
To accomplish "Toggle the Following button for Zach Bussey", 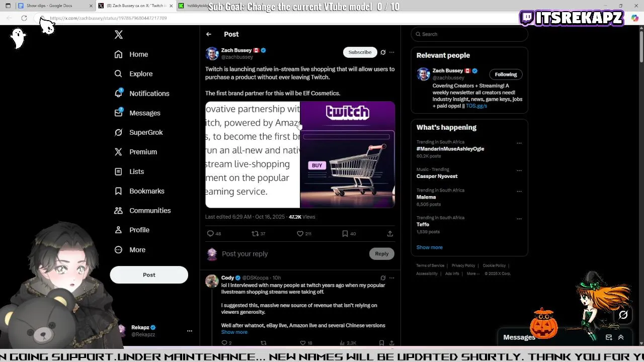I will [506, 74].
